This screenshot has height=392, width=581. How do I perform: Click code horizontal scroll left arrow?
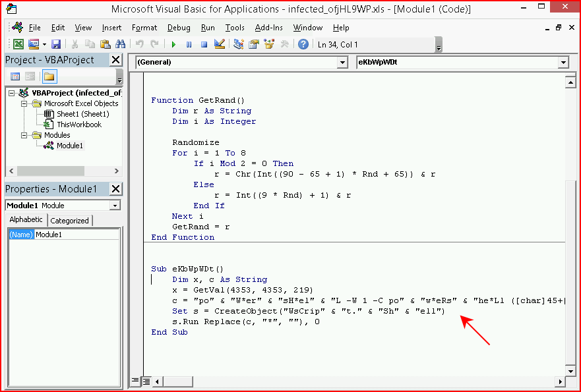pyautogui.click(x=157, y=381)
